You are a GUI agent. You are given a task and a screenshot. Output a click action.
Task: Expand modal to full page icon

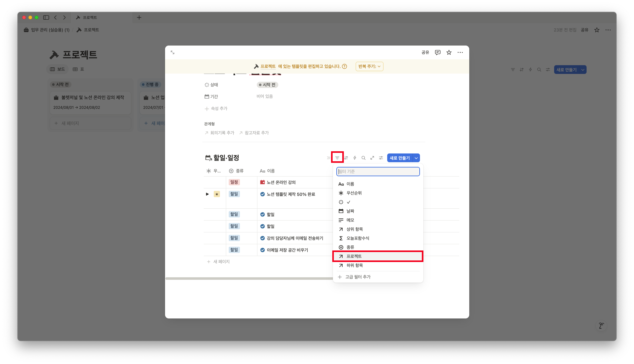(173, 52)
